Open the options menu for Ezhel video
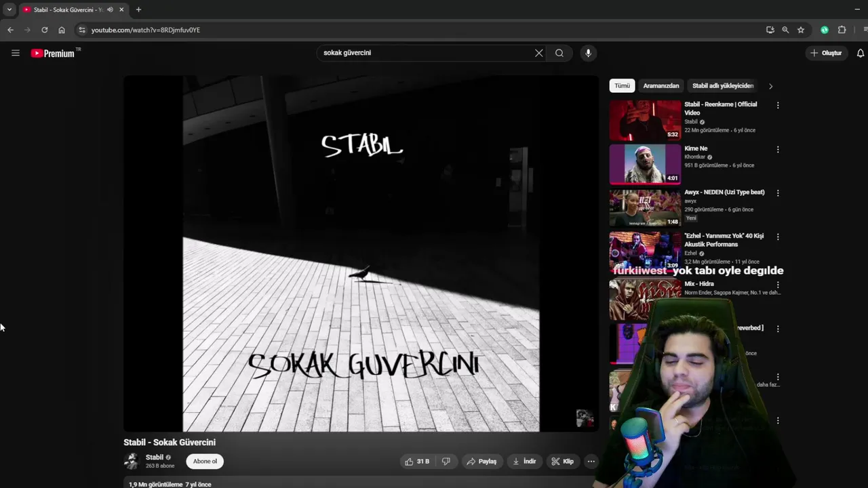This screenshot has width=868, height=488. (x=778, y=237)
